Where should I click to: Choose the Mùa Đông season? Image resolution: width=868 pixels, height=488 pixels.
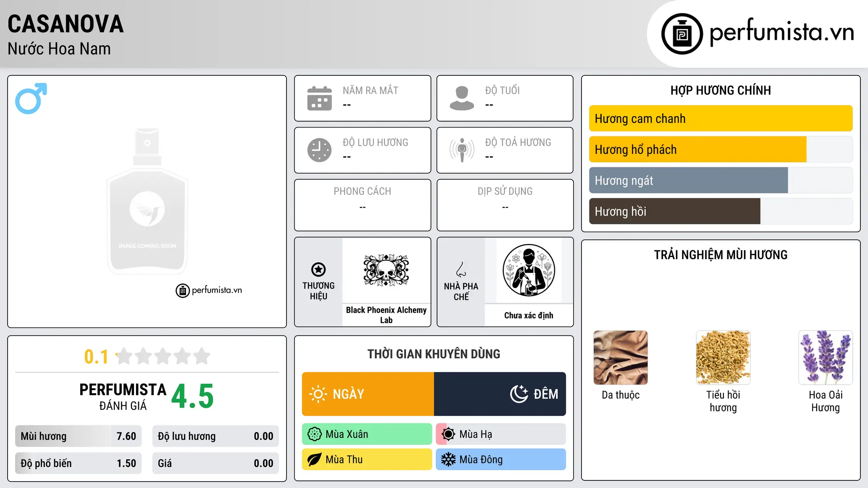501,460
